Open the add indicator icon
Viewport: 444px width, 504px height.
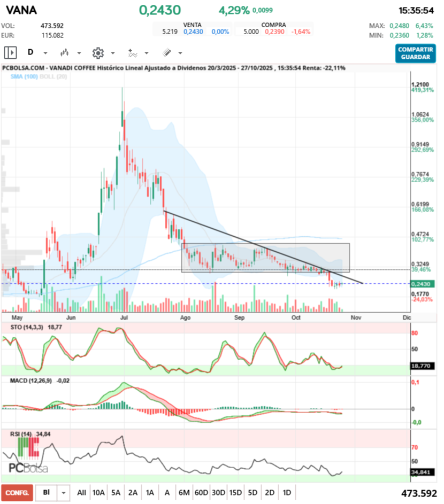coord(133,53)
